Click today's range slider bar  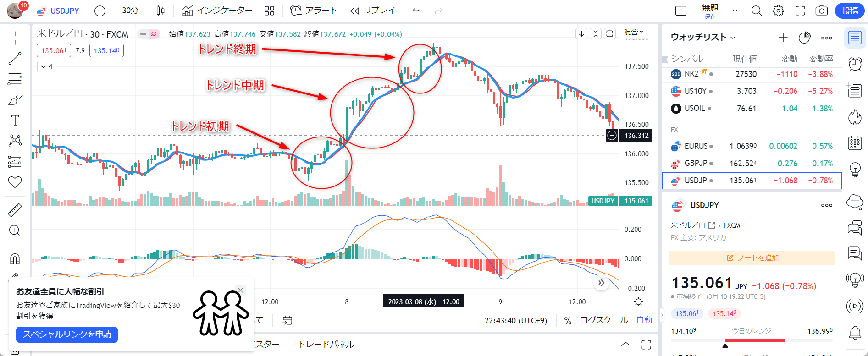[x=752, y=340]
